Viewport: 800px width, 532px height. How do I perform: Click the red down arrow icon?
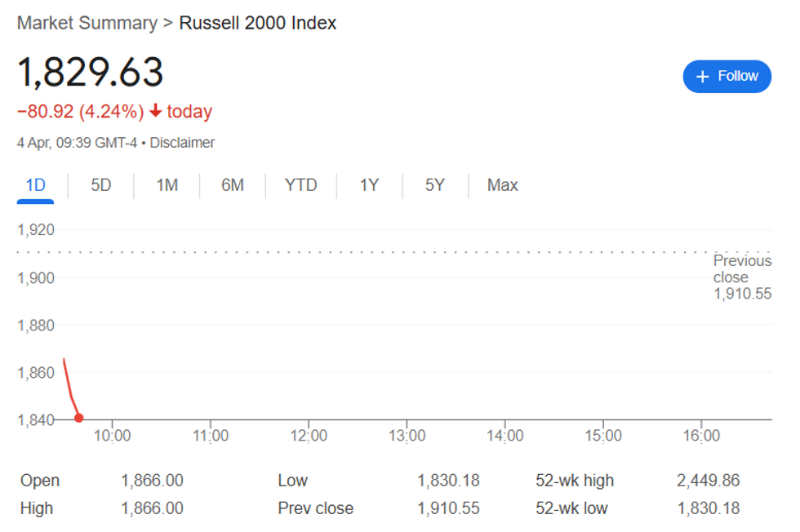[156, 111]
